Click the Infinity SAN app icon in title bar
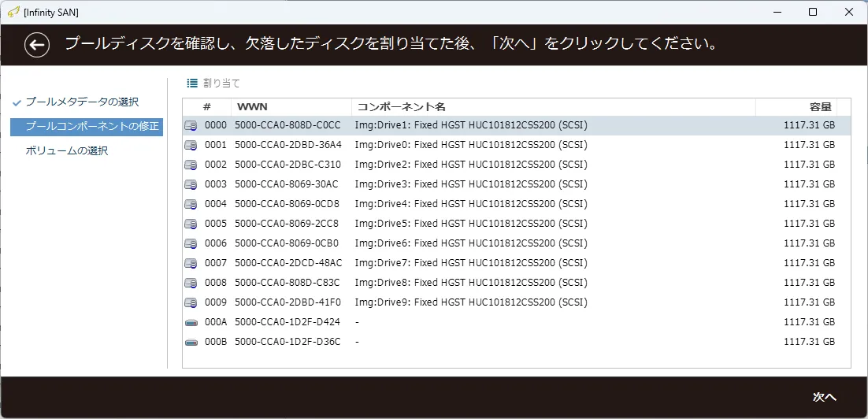Viewport: 868px width, 419px height. 15,12
